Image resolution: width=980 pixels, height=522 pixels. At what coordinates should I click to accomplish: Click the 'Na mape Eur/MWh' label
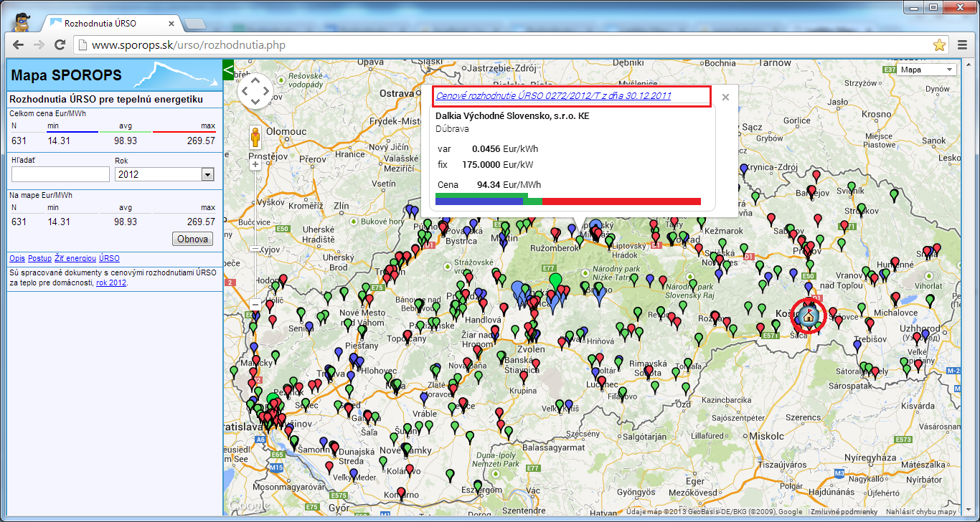[41, 195]
